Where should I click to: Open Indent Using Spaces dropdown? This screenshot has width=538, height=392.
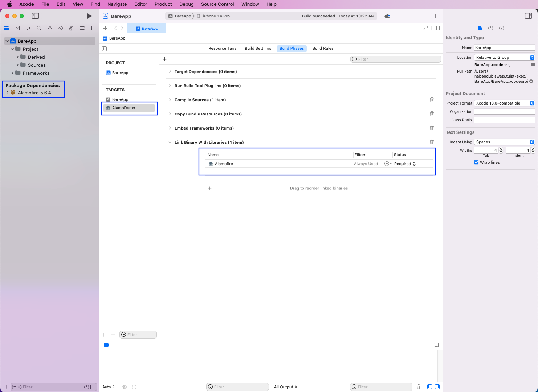[505, 142]
